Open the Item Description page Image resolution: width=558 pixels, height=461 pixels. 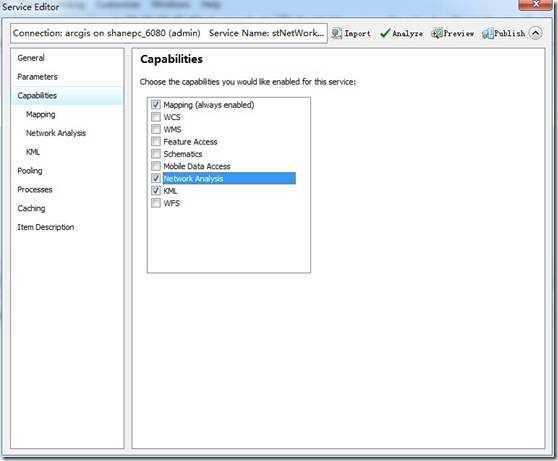tap(46, 227)
